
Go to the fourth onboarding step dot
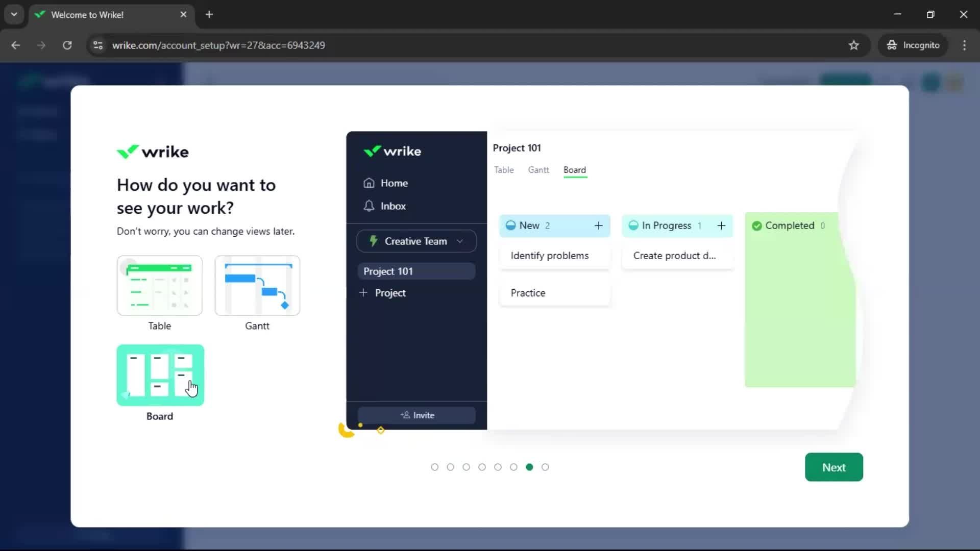pos(482,467)
